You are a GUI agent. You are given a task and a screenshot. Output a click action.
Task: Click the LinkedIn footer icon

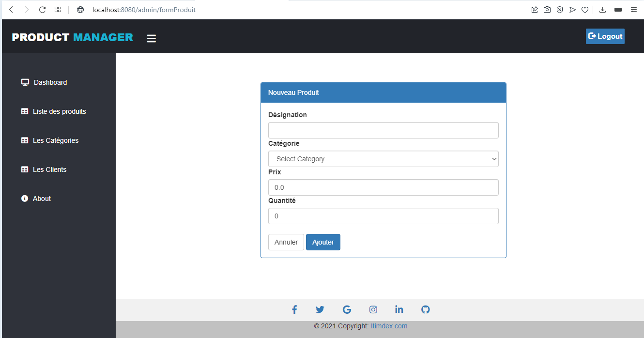click(x=399, y=309)
